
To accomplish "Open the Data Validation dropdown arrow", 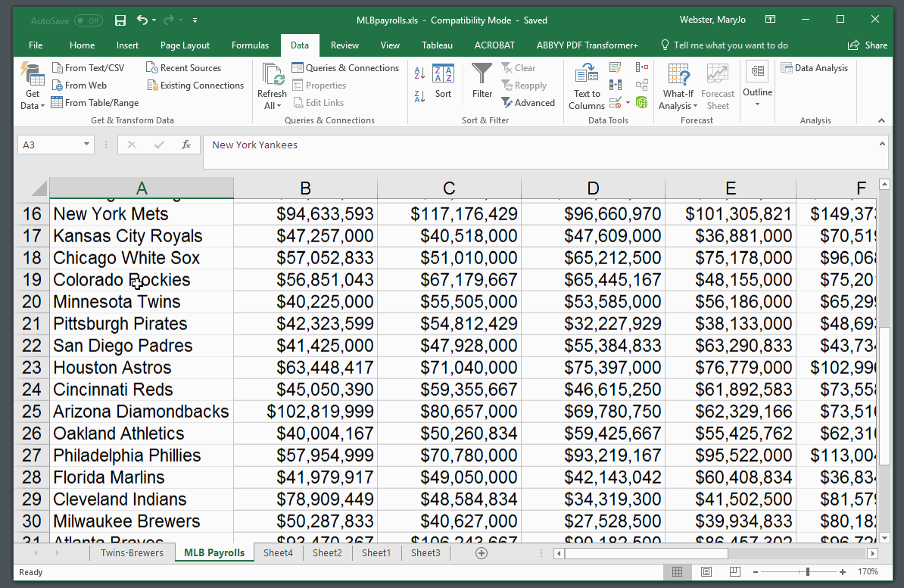I will click(628, 103).
